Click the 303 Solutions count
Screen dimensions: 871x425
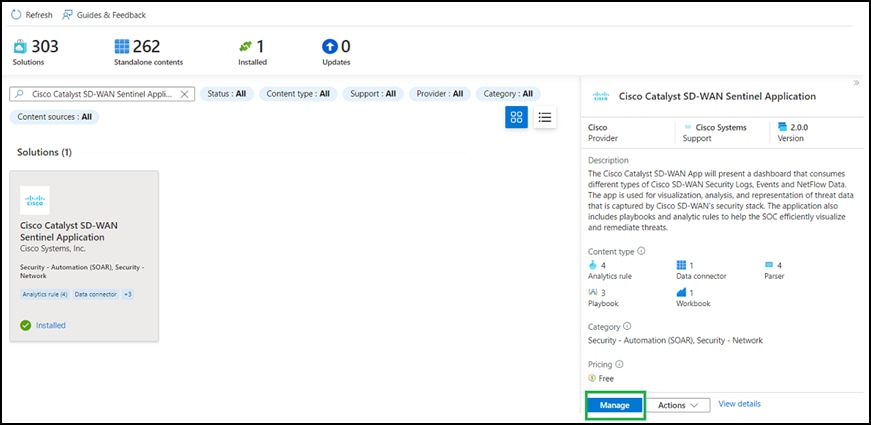[x=45, y=46]
